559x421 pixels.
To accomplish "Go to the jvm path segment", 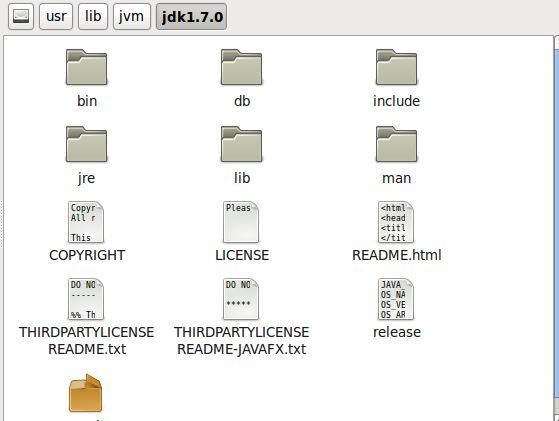I will [x=132, y=16].
